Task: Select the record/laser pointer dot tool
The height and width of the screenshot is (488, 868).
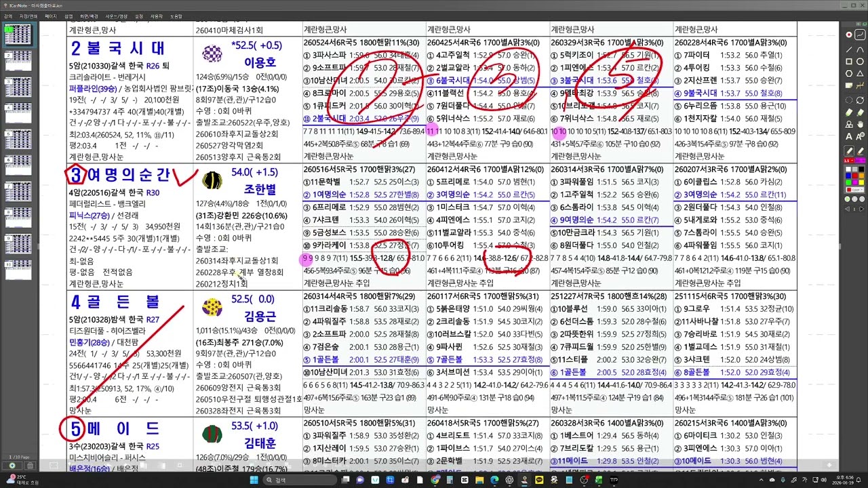Action: (x=849, y=34)
